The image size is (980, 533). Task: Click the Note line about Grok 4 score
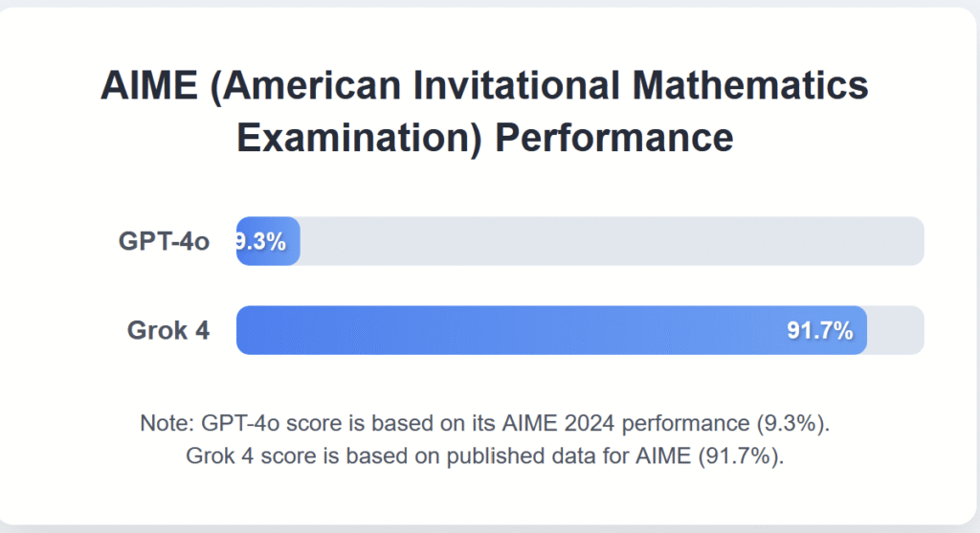[x=484, y=455]
